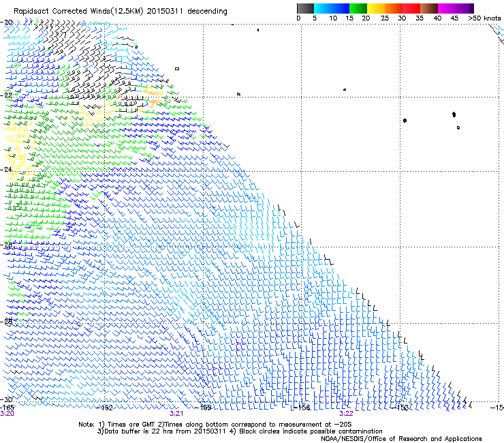The width and height of the screenshot is (504, 443).
Task: Click the '25' legend scale number
Action: 385,18
